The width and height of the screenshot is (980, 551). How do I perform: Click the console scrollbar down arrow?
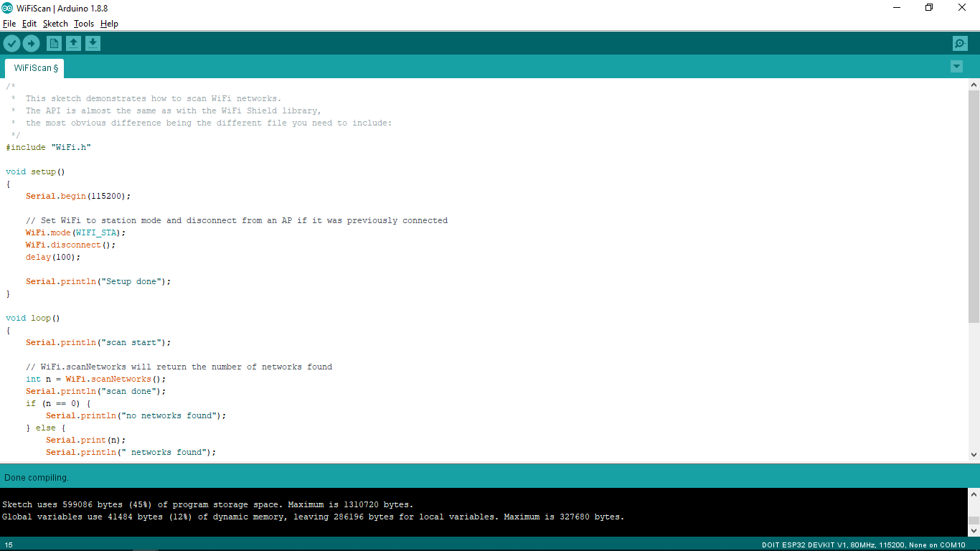(x=974, y=530)
